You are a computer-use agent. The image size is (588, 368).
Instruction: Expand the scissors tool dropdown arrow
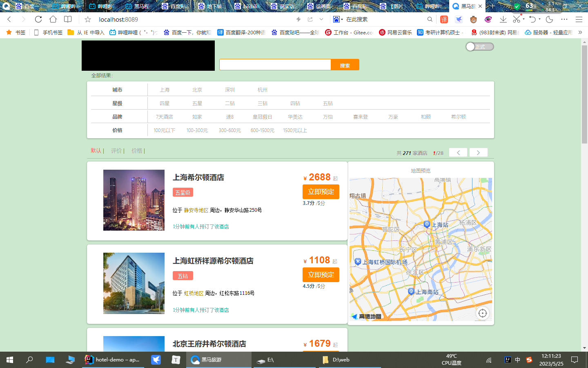click(523, 19)
